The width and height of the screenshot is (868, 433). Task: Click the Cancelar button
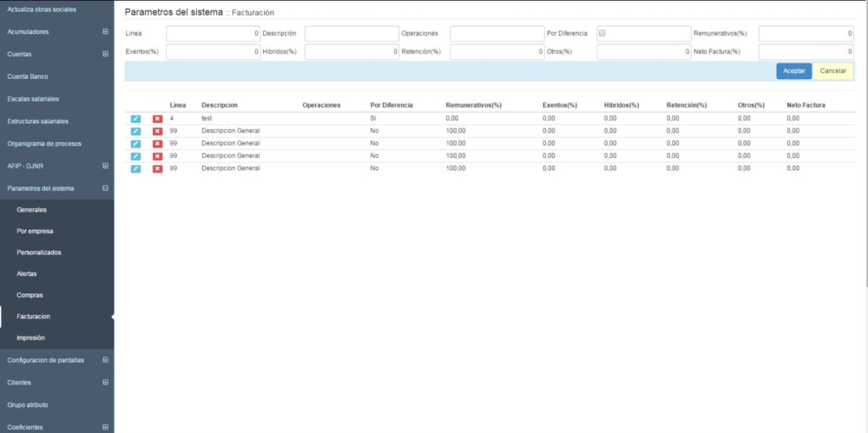(833, 71)
